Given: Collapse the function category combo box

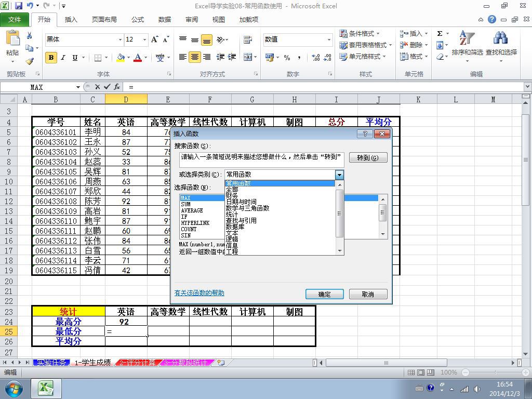Looking at the screenshot, I should coord(339,175).
